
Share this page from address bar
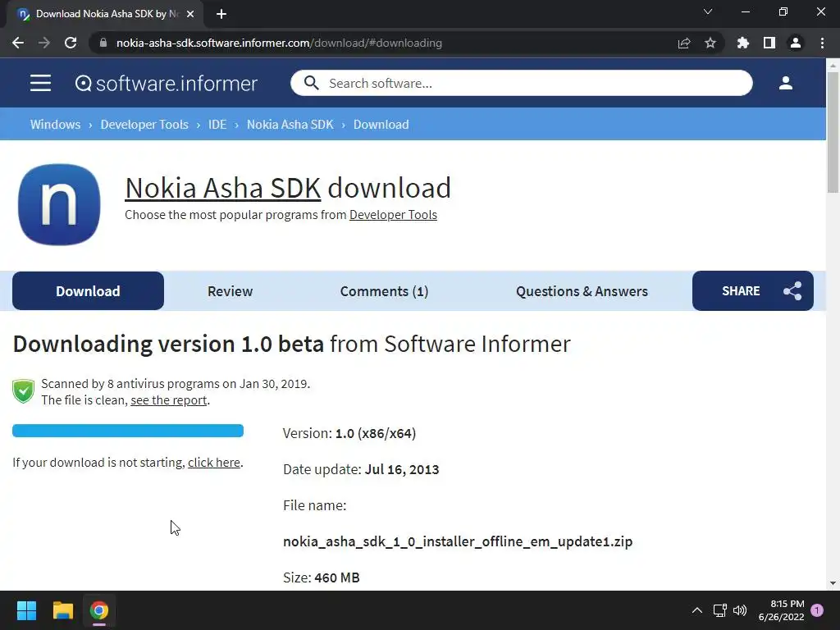click(x=684, y=43)
